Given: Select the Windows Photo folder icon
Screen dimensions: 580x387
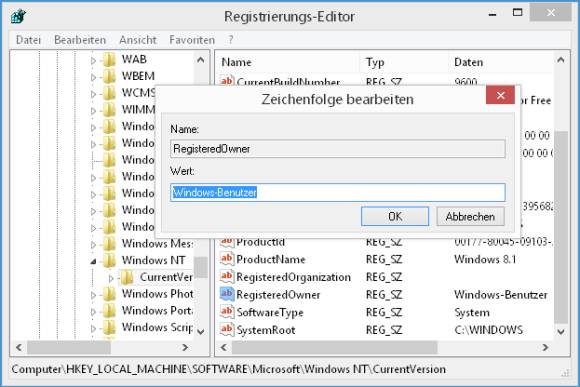Looking at the screenshot, I should pyautogui.click(x=109, y=294).
